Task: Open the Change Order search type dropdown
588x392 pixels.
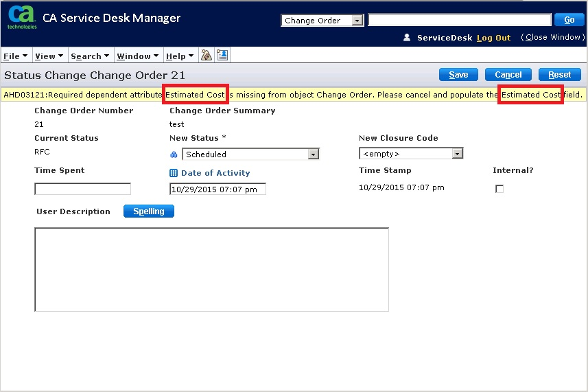Action: point(357,21)
